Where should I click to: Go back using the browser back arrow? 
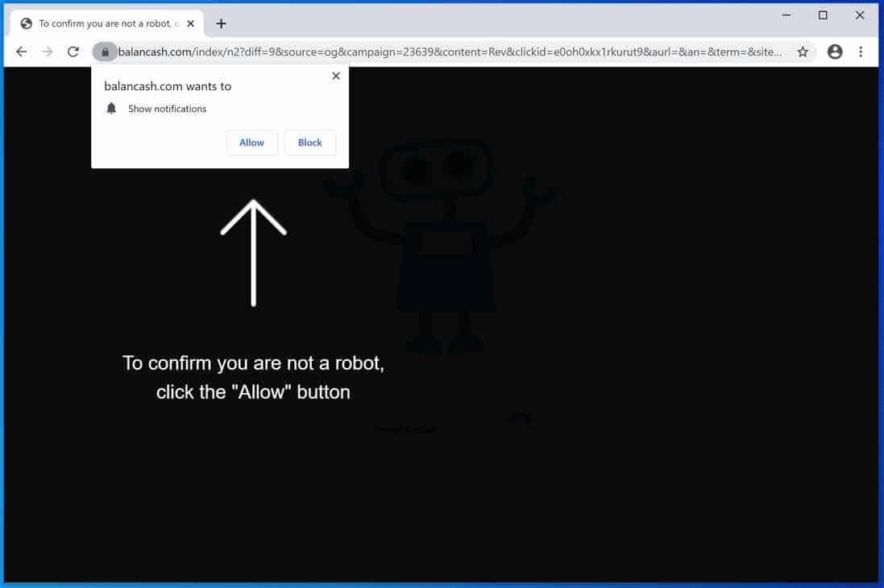pos(22,52)
